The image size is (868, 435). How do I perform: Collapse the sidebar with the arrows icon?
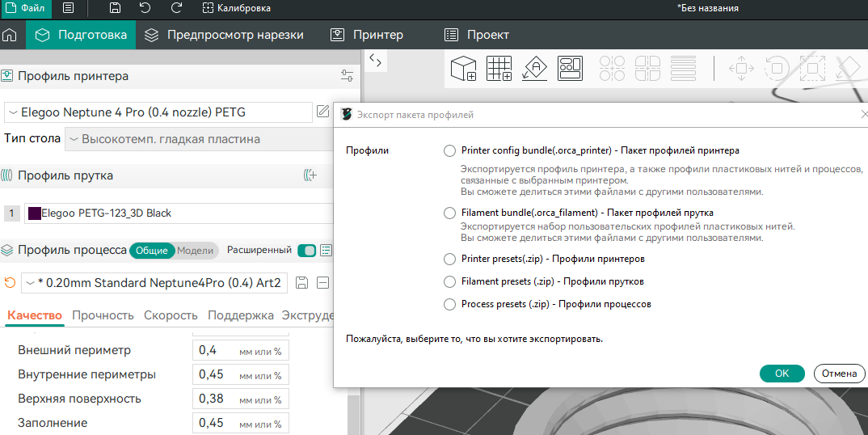[x=375, y=61]
